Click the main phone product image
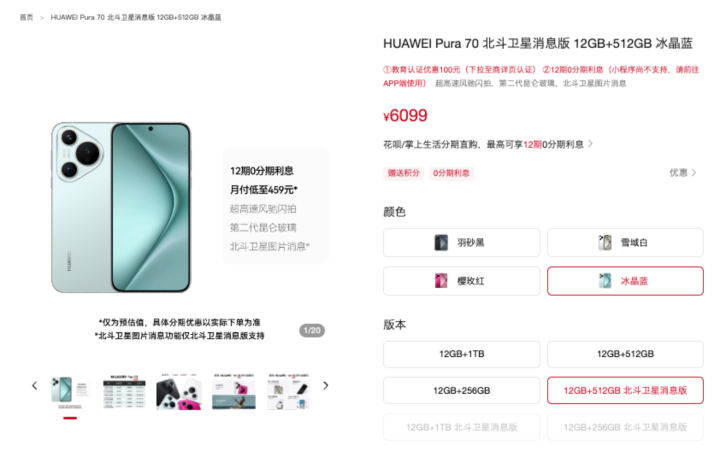The width and height of the screenshot is (720, 451). [121, 207]
